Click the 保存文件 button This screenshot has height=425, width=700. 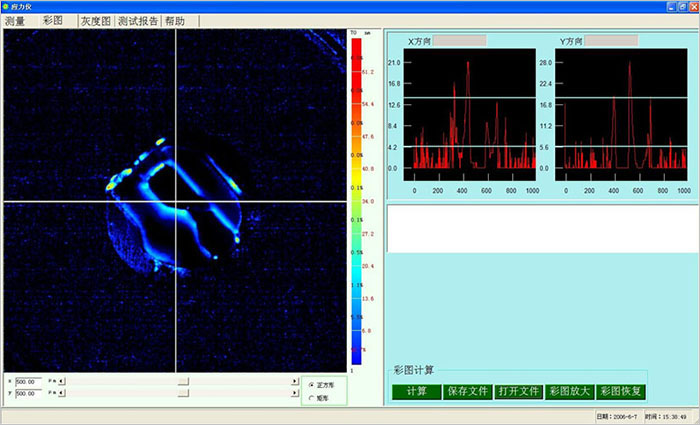[x=468, y=391]
